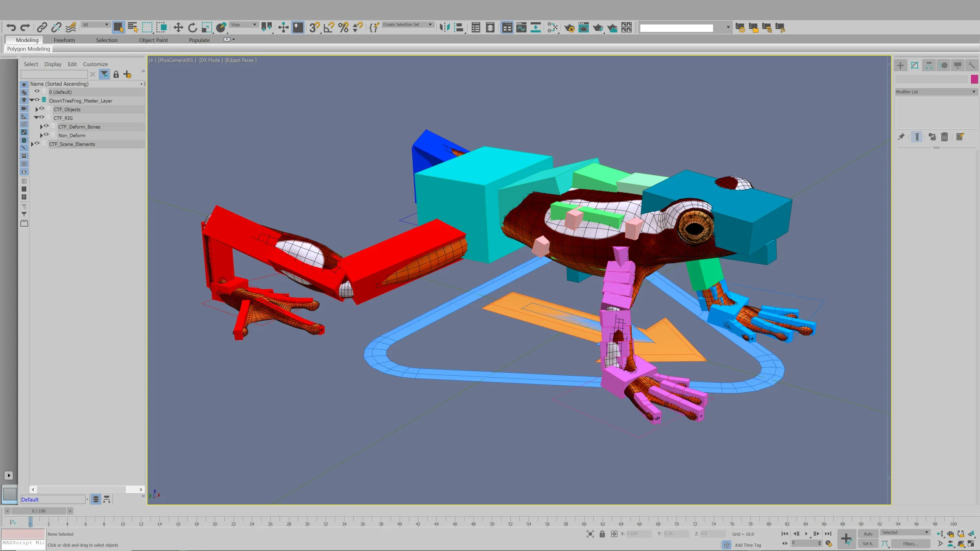The image size is (980, 551).
Task: Collapse the CTF_RIG layer
Action: point(36,118)
